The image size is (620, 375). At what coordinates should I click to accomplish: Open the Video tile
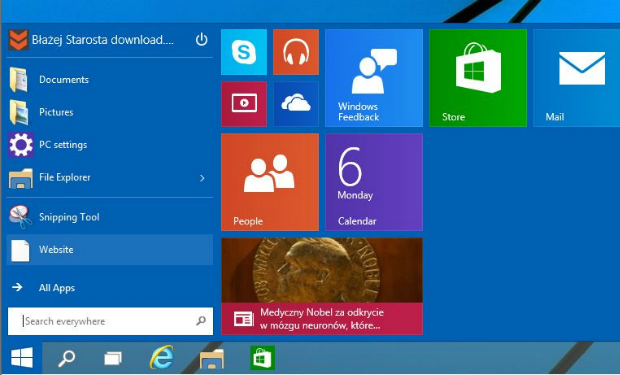pyautogui.click(x=244, y=104)
